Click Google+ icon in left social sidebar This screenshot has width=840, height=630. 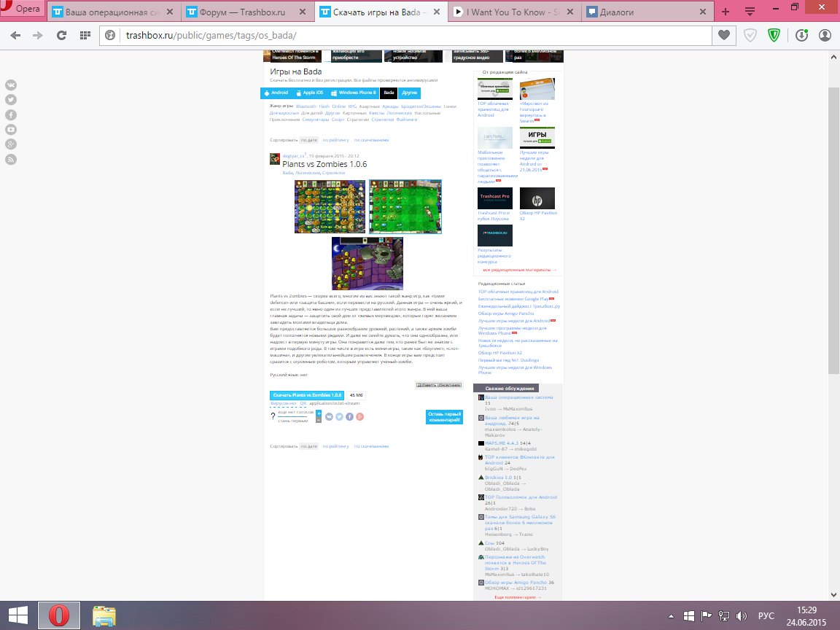tap(11, 144)
